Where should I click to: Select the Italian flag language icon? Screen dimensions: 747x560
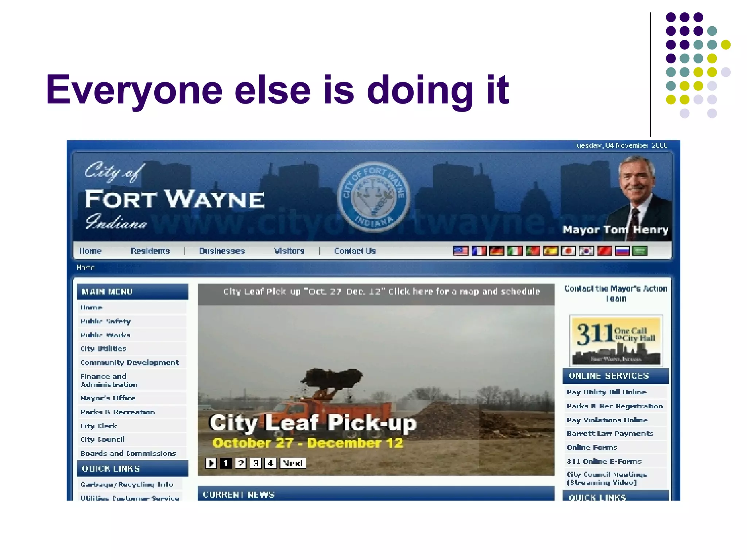point(515,251)
